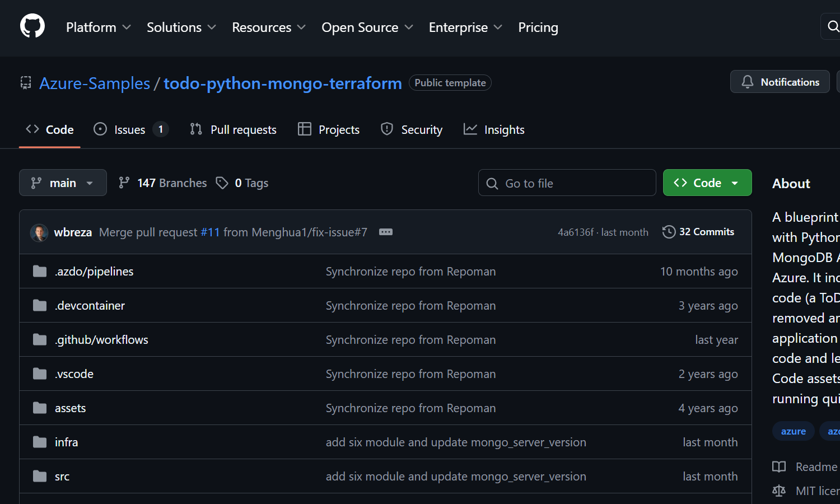840x504 pixels.
Task: Open the .github/workflows folder
Action: (101, 340)
